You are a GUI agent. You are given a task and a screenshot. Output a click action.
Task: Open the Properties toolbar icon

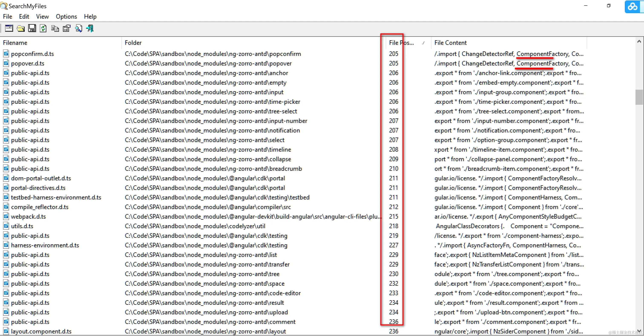pos(66,28)
